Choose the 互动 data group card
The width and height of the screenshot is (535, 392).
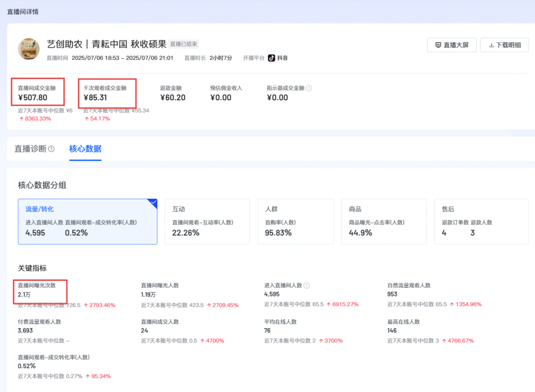[208, 222]
